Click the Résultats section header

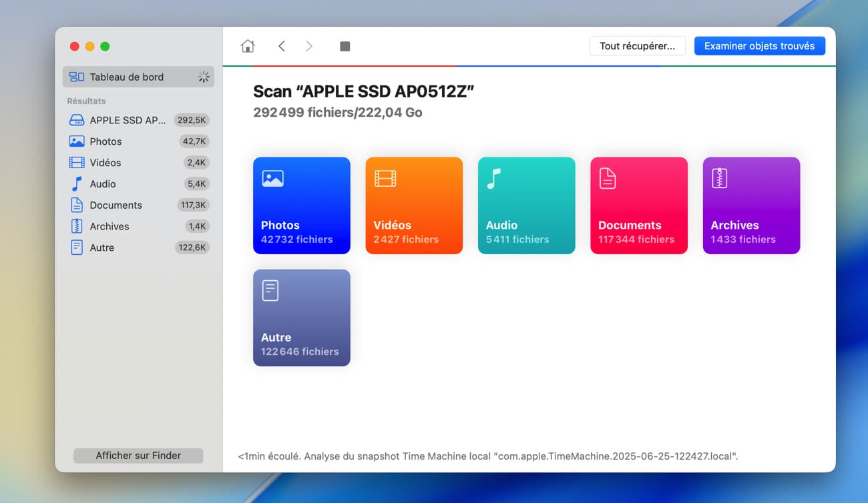pyautogui.click(x=86, y=101)
